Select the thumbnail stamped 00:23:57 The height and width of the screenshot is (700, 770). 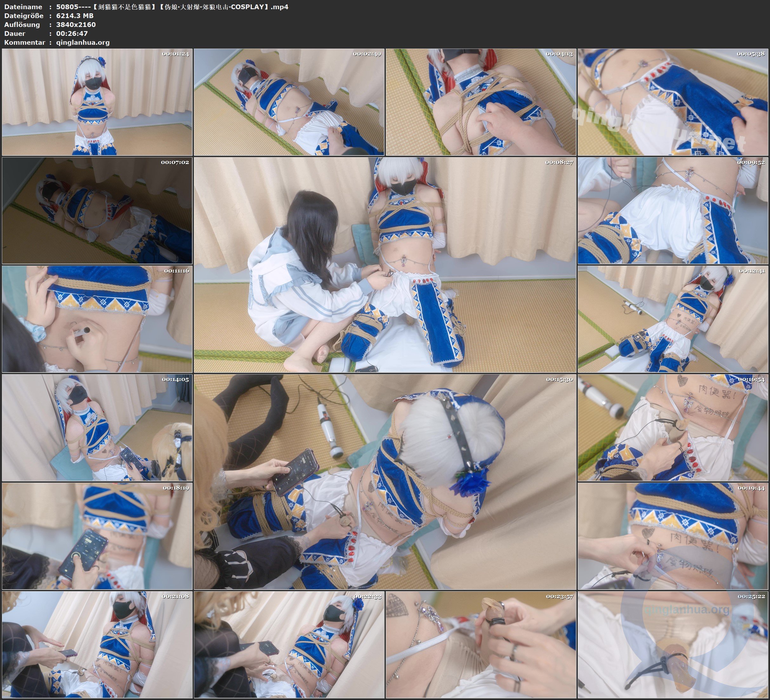point(481,644)
